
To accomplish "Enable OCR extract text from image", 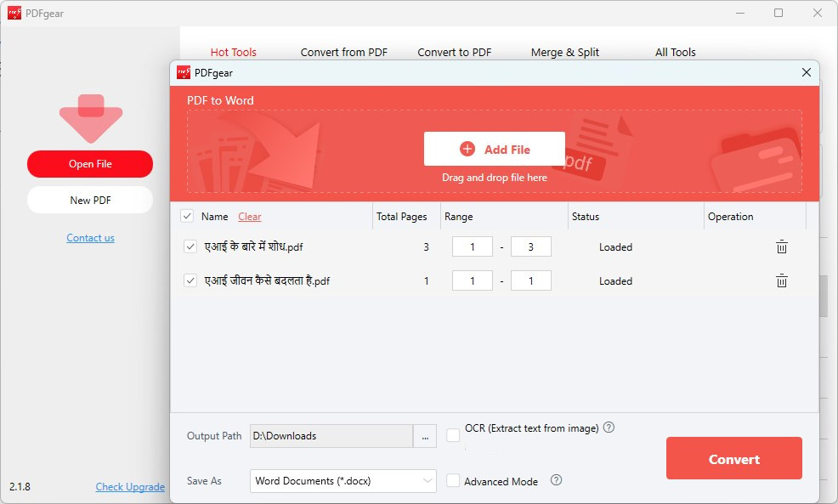I will coord(453,435).
